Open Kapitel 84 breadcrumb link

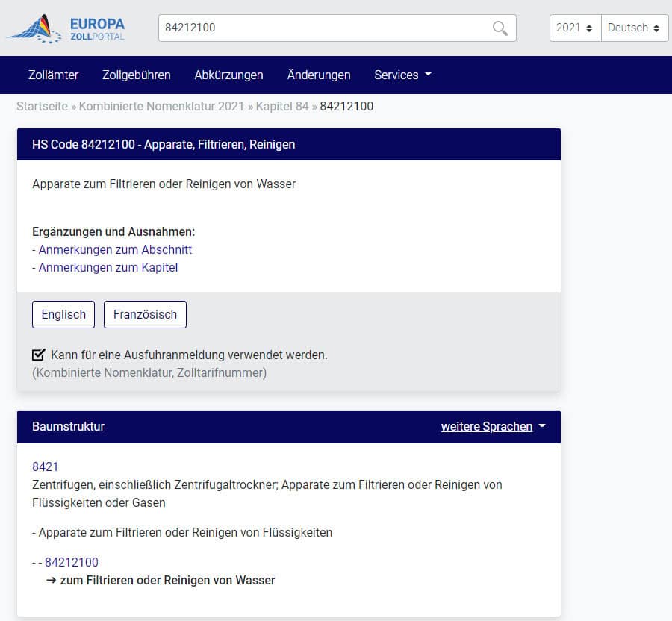pyautogui.click(x=281, y=106)
